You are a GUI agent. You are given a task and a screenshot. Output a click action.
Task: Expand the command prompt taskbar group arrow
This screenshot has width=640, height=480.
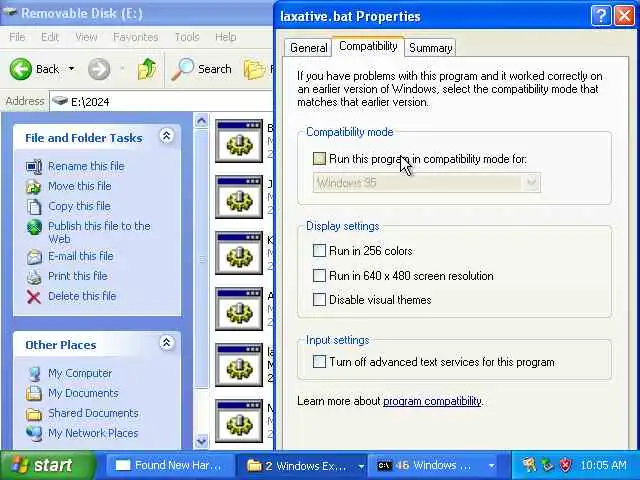491,466
